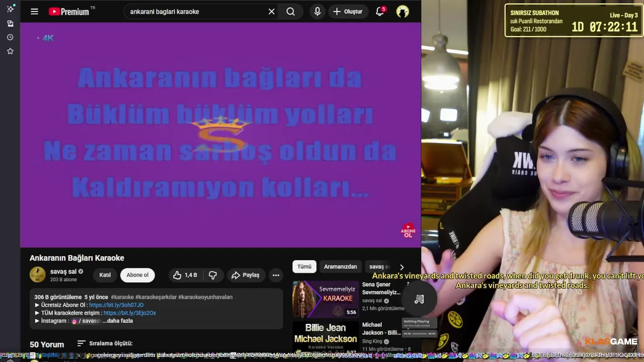Click the 203 B abone subscriber count
Image resolution: width=644 pixels, height=362 pixels.
(x=63, y=280)
